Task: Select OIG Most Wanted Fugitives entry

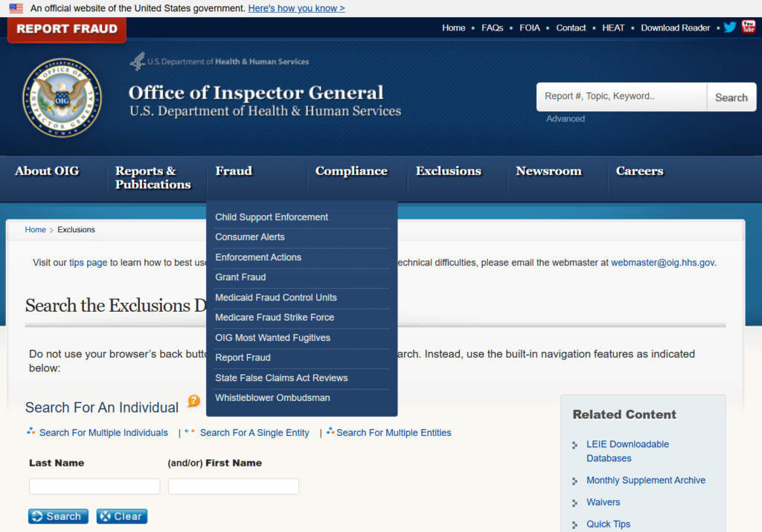Action: point(272,338)
